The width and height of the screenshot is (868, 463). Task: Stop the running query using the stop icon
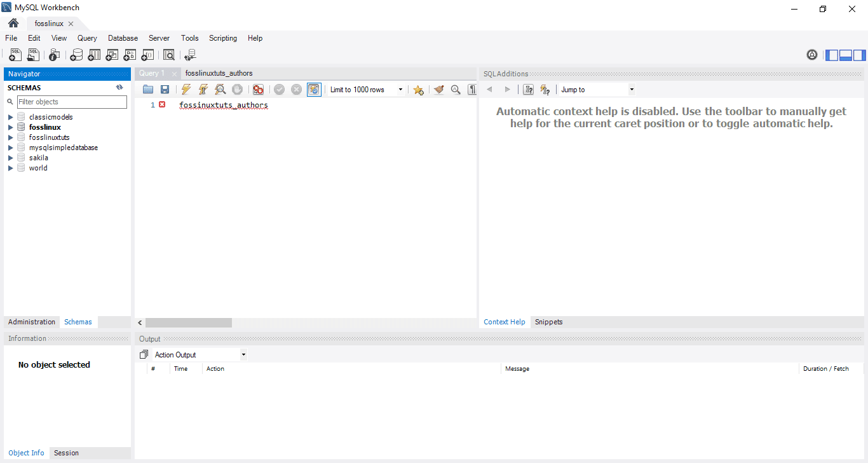[237, 90]
